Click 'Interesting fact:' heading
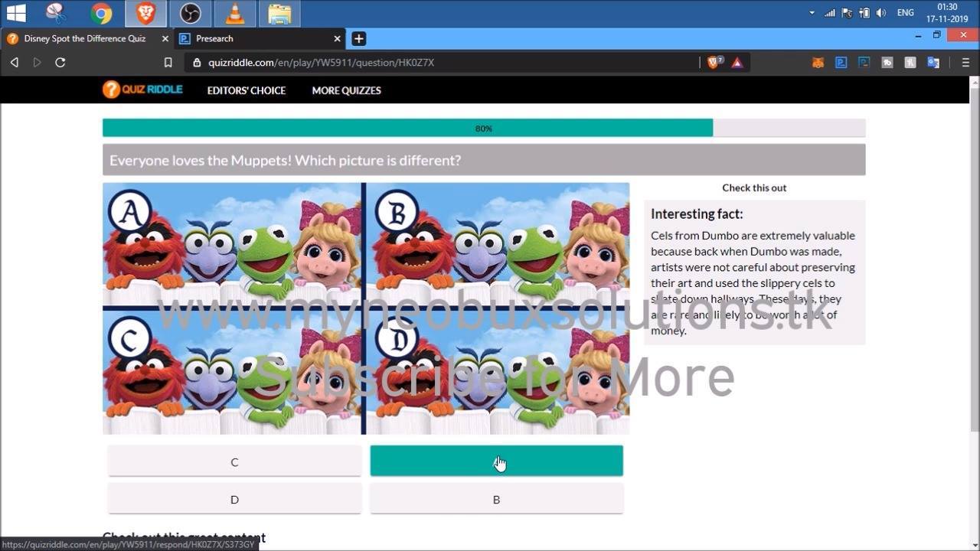 coord(697,214)
